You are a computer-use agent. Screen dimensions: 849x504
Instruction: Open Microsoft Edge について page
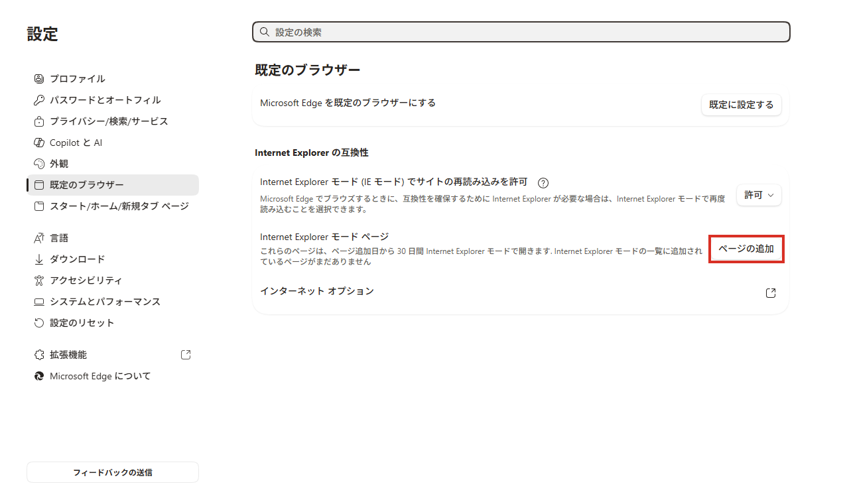113,376
